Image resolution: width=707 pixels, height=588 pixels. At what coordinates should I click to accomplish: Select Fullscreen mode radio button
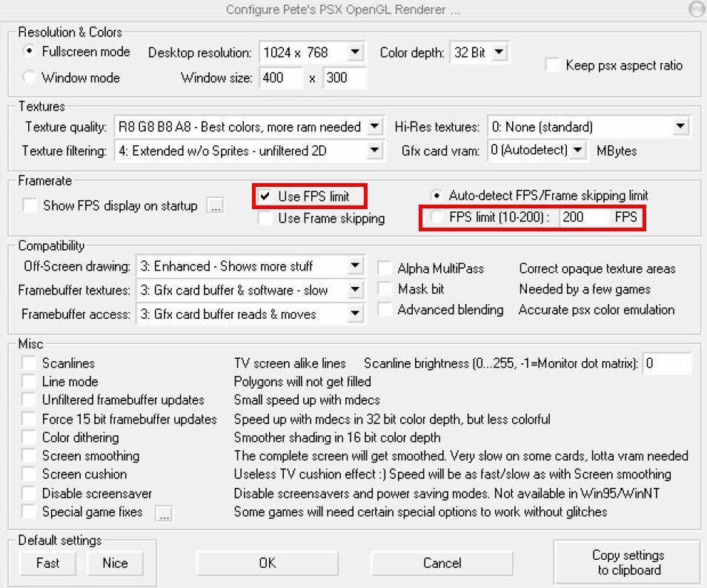[x=30, y=51]
